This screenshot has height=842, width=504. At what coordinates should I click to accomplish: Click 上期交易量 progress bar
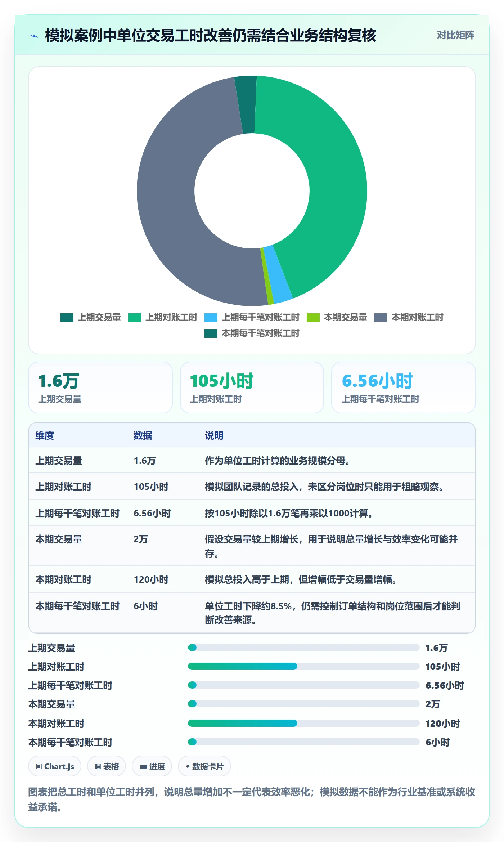pos(303,648)
